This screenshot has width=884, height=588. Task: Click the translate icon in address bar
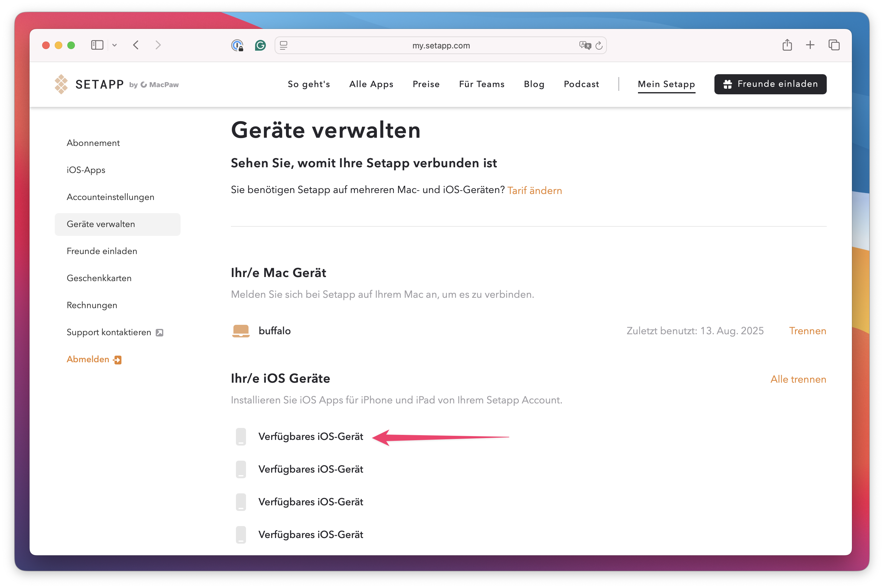(585, 45)
